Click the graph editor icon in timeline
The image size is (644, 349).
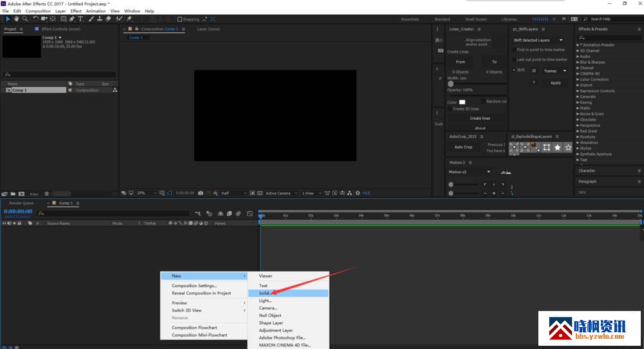[x=250, y=214]
